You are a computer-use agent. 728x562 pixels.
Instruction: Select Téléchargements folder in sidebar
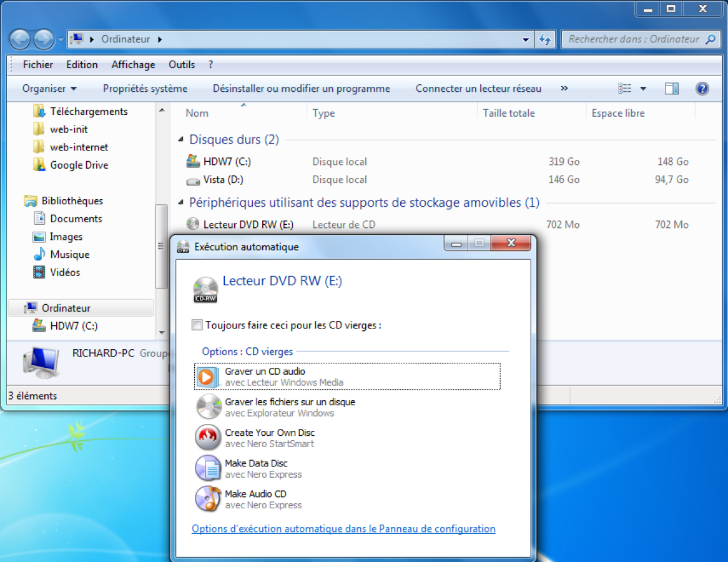pyautogui.click(x=81, y=112)
